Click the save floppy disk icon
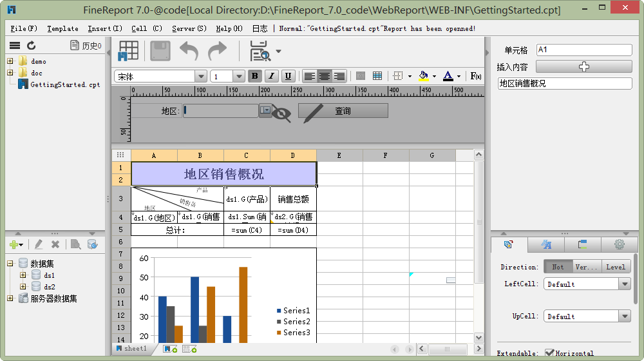This screenshot has height=361, width=644. (x=160, y=51)
